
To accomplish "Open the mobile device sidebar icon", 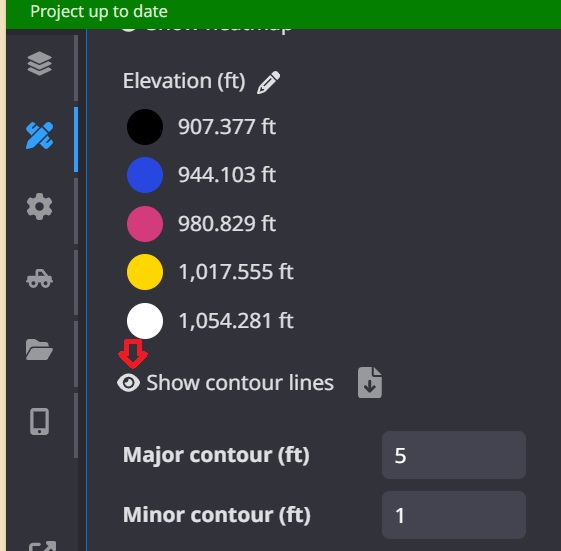I will [39, 421].
